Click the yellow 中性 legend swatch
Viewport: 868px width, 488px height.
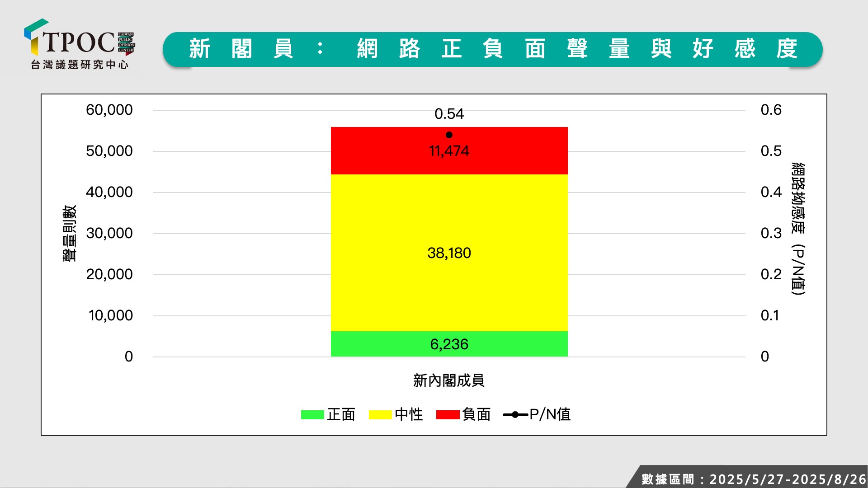380,415
